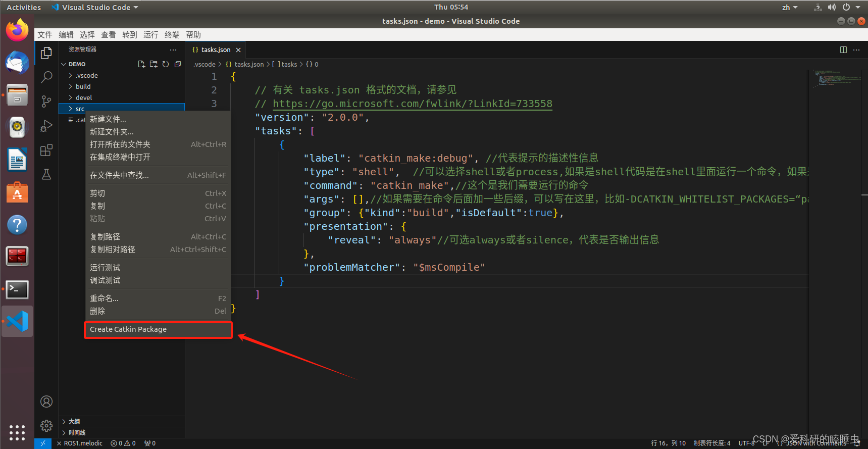Open the Testing flask icon
The height and width of the screenshot is (449, 868).
point(46,174)
